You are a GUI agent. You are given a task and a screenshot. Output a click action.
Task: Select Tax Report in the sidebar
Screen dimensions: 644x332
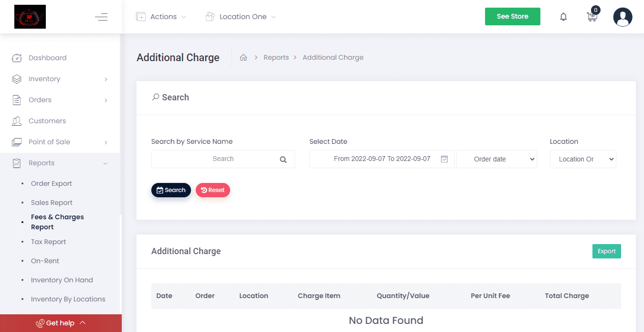coord(48,242)
